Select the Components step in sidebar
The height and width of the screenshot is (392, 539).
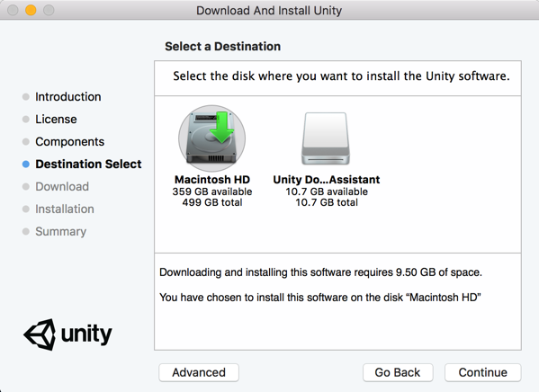(70, 141)
